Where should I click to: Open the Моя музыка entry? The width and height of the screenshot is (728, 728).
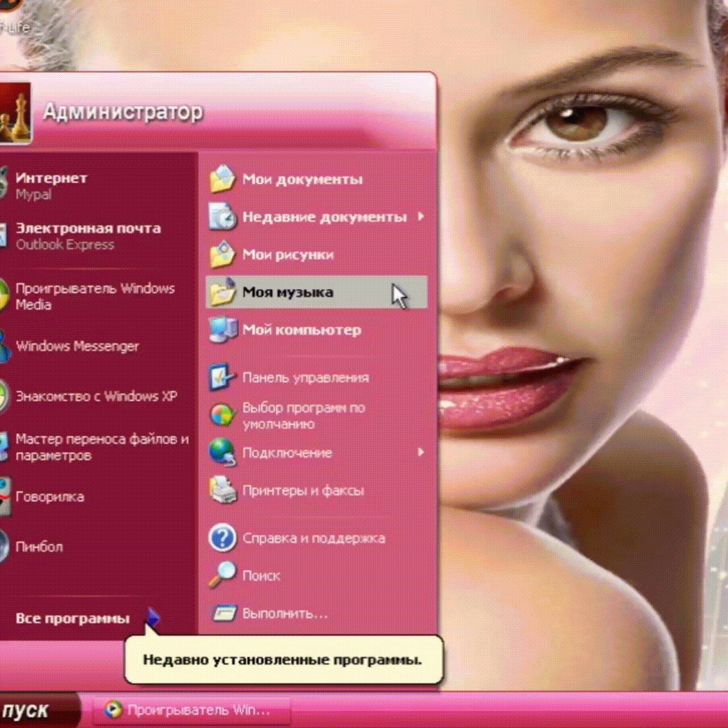point(316,292)
